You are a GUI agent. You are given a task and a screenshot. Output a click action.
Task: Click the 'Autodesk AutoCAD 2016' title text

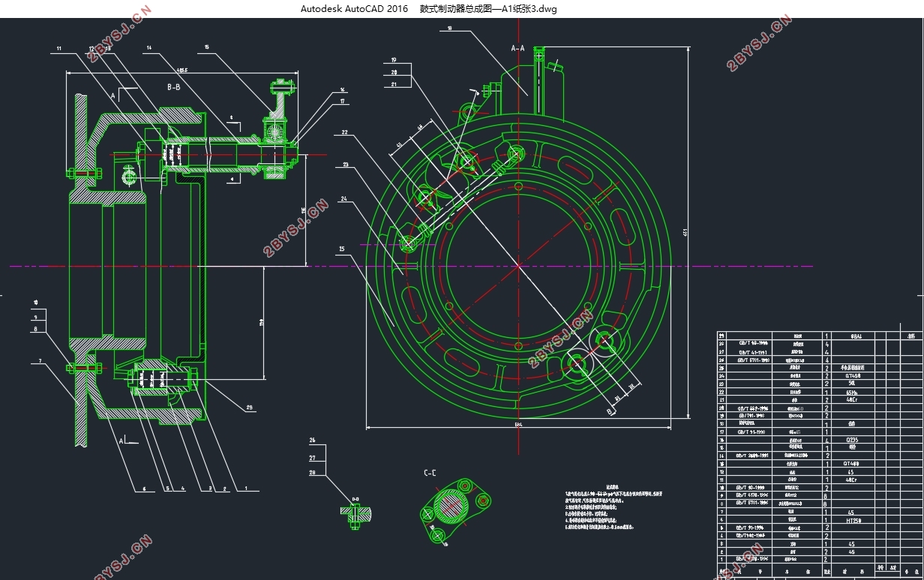[355, 9]
